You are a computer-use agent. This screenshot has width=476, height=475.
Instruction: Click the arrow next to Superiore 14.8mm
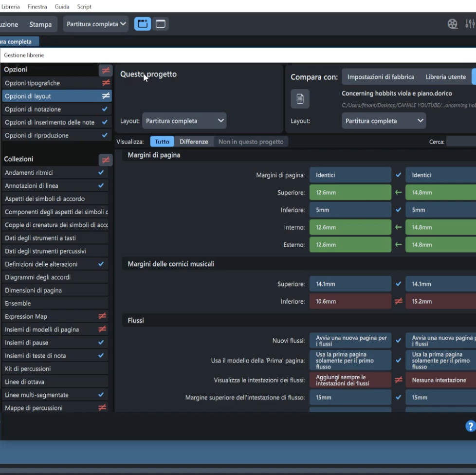pyautogui.click(x=398, y=193)
